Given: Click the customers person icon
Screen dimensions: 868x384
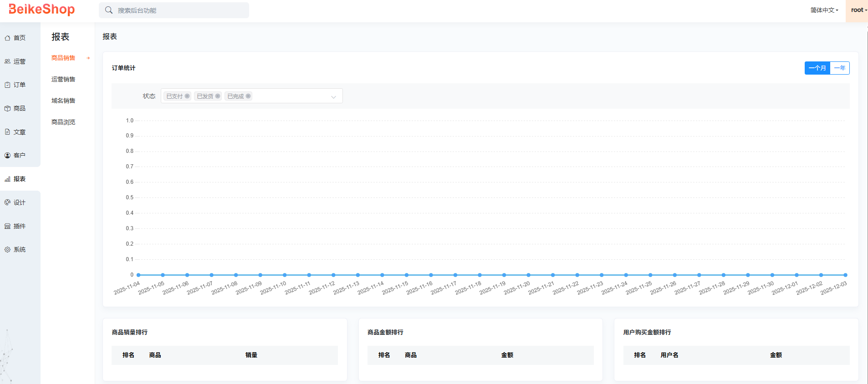Looking at the screenshot, I should point(7,155).
